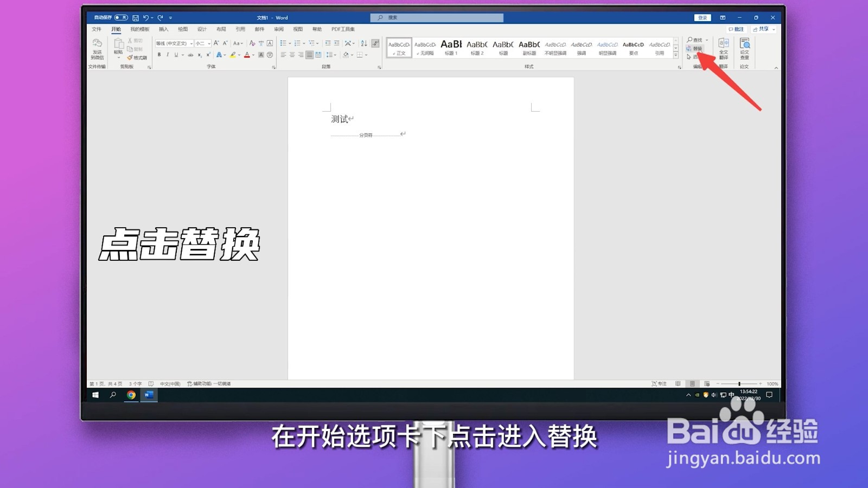Open Chrome from the taskbar
This screenshot has height=488, width=868.
coord(130,396)
